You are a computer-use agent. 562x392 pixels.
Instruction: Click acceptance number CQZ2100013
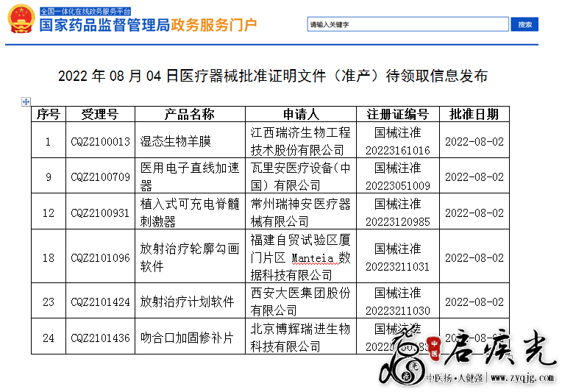point(100,141)
